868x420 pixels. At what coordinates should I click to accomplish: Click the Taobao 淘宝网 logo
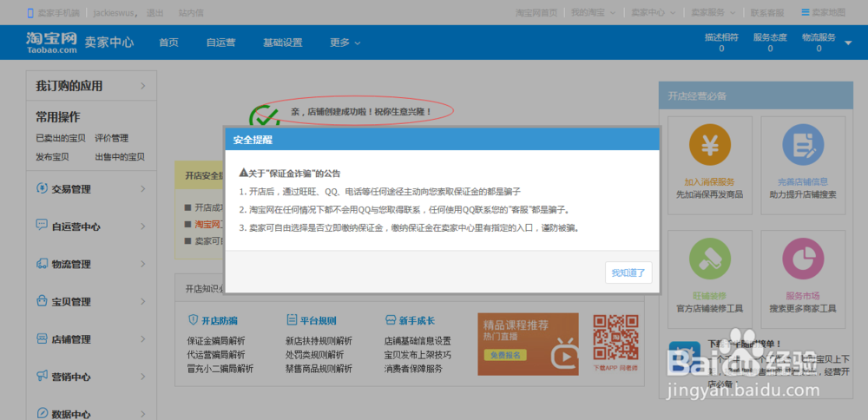coord(51,43)
